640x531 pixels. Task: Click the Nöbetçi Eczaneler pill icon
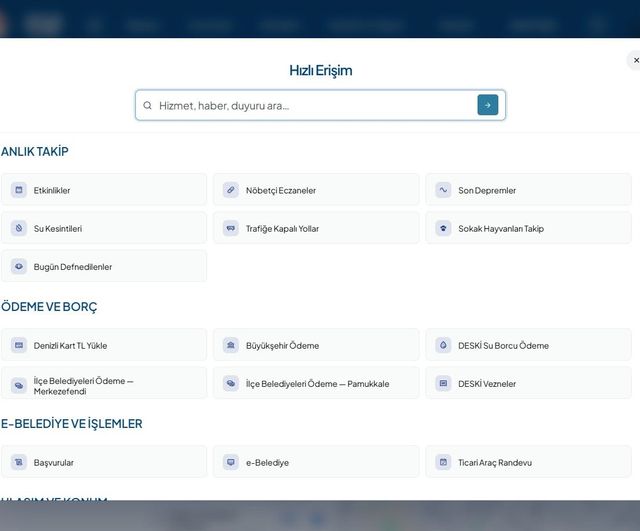click(231, 190)
